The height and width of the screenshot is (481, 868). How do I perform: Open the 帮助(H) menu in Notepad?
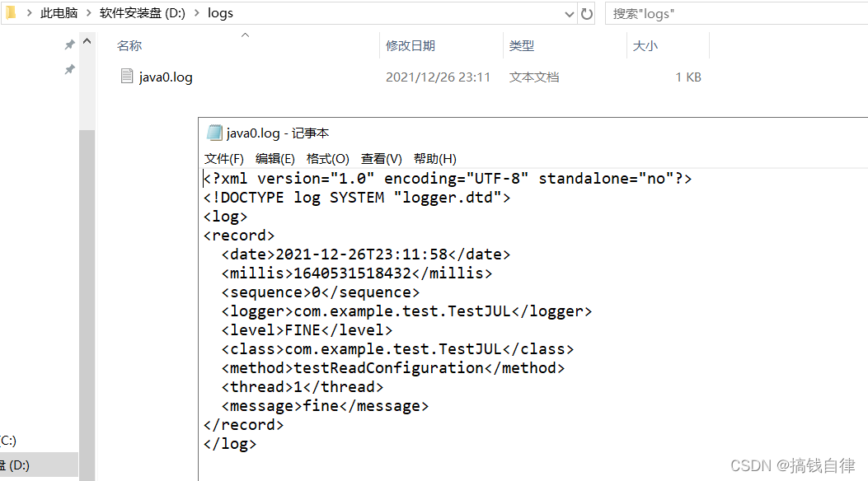(x=435, y=159)
